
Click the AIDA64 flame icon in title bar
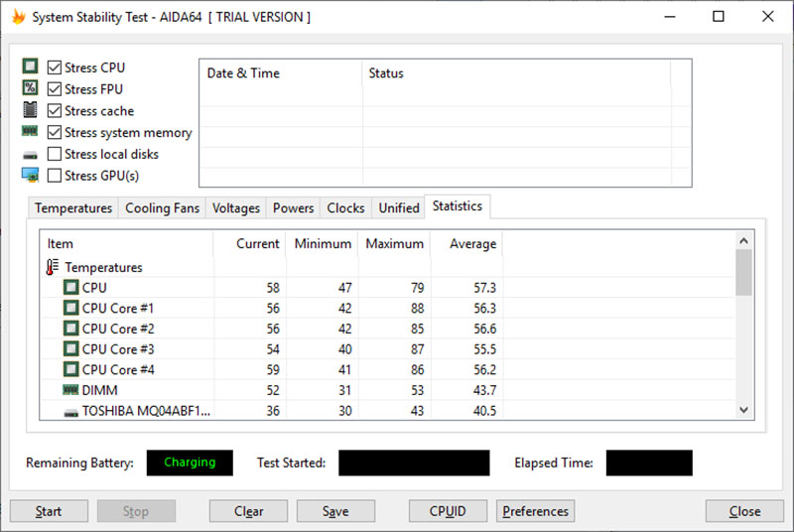[x=18, y=17]
